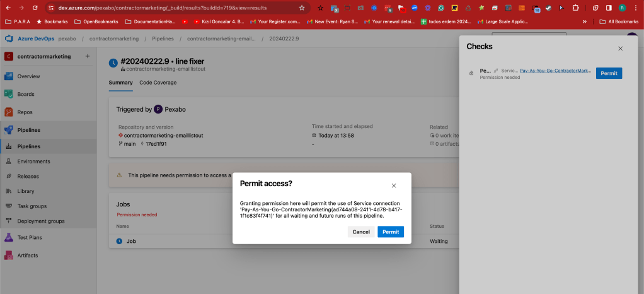
Task: Open contractormarketing-email... breadcrumb
Action: tap(221, 38)
